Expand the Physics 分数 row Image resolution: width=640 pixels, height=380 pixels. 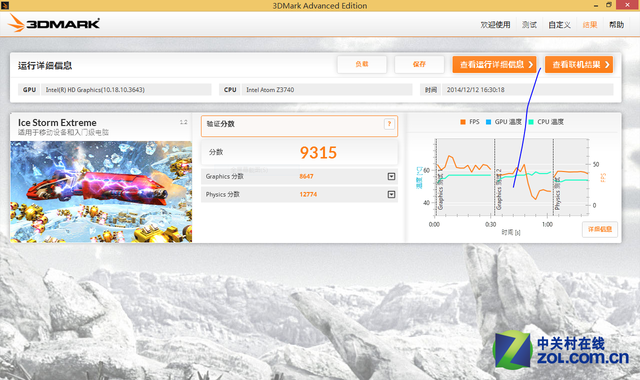pyautogui.click(x=391, y=194)
